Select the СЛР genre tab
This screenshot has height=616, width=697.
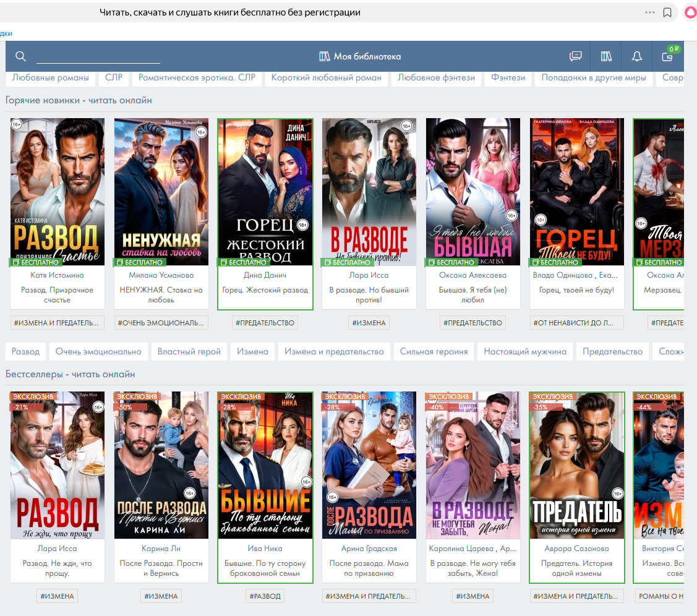[x=113, y=78]
